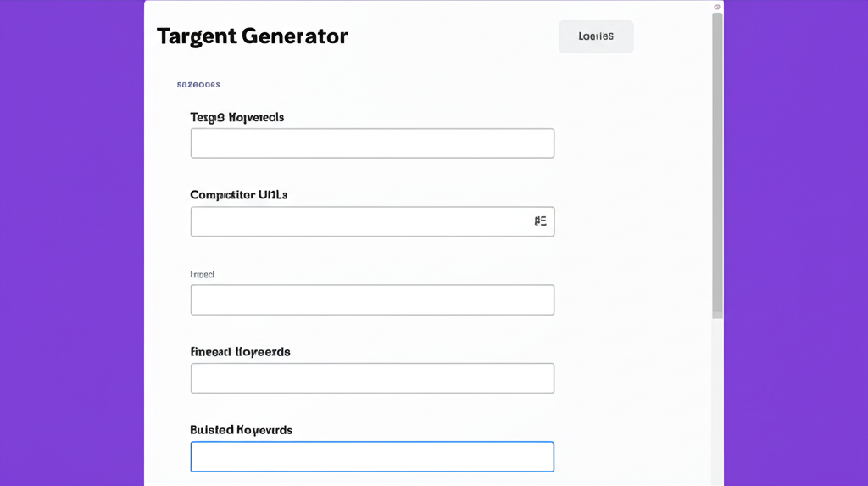
Task: Click the scrollbar track below the thumb
Action: point(717,399)
